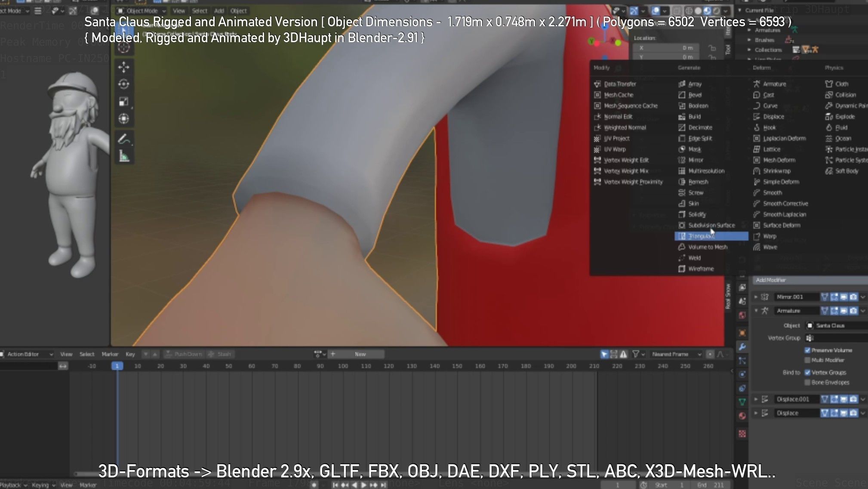Viewport: 868px width, 489px height.
Task: Toggle viewport gizmo display
Action: tap(634, 11)
